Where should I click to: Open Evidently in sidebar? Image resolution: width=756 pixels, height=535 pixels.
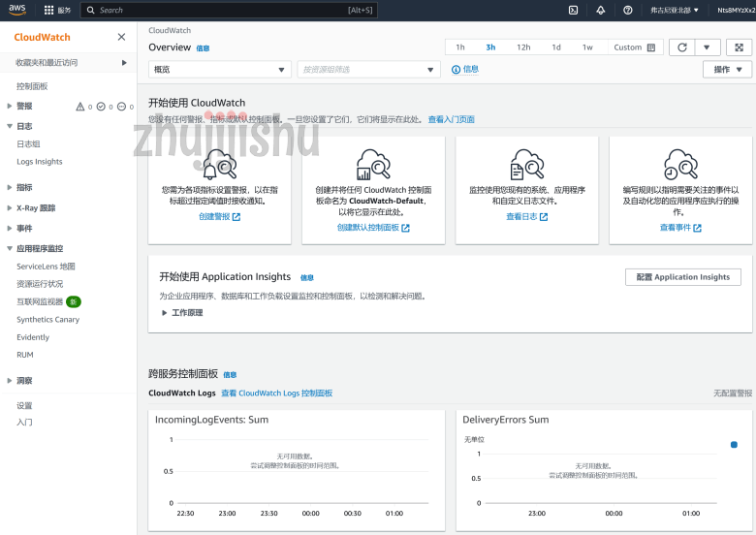[33, 337]
